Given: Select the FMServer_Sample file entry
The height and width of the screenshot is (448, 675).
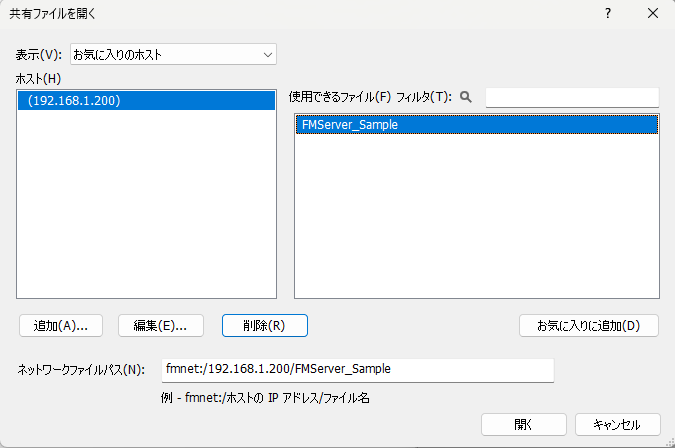Looking at the screenshot, I should click(x=477, y=125).
